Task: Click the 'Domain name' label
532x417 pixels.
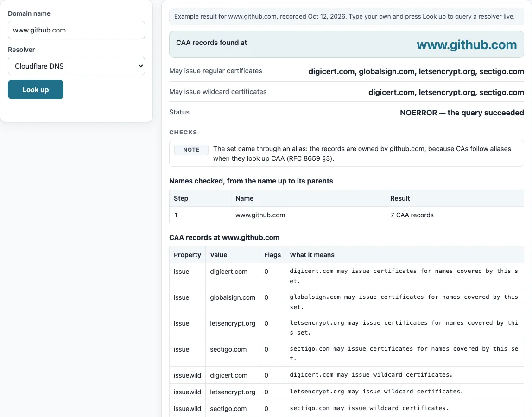Action: pyautogui.click(x=29, y=13)
